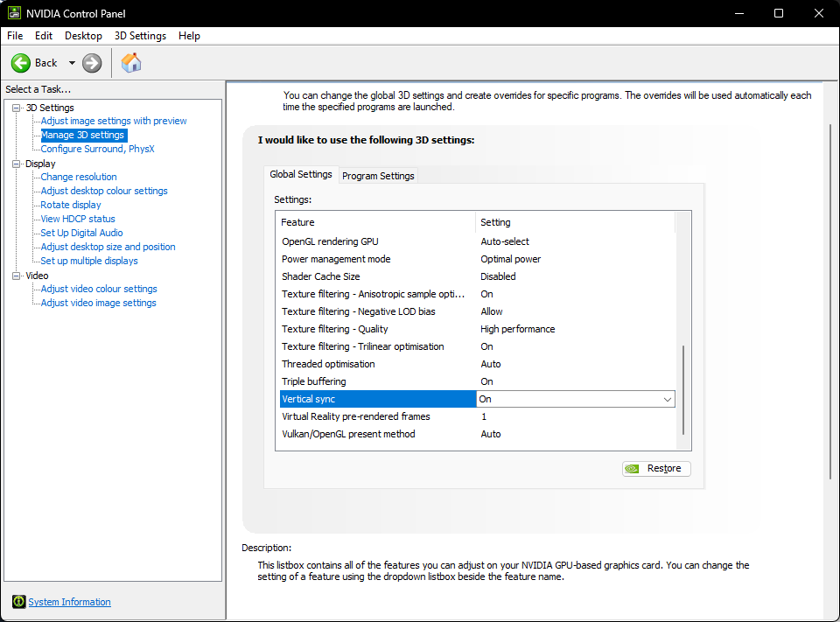Click the Auto-select setting value
840x622 pixels.
[505, 241]
